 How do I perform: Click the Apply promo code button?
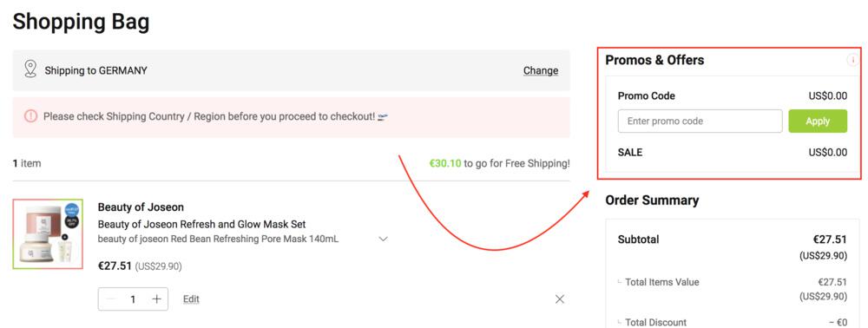(818, 121)
